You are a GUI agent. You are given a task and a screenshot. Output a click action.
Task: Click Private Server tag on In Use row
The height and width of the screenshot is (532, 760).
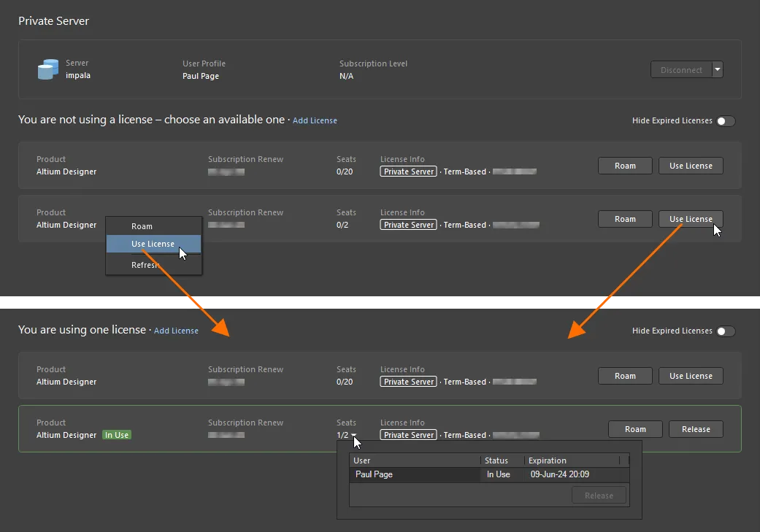coord(409,435)
